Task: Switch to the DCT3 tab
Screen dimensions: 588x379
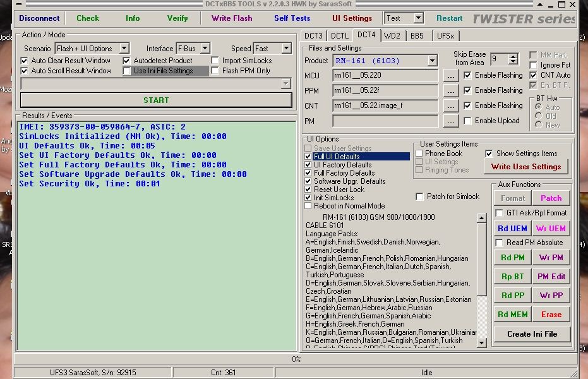Action: pos(313,36)
